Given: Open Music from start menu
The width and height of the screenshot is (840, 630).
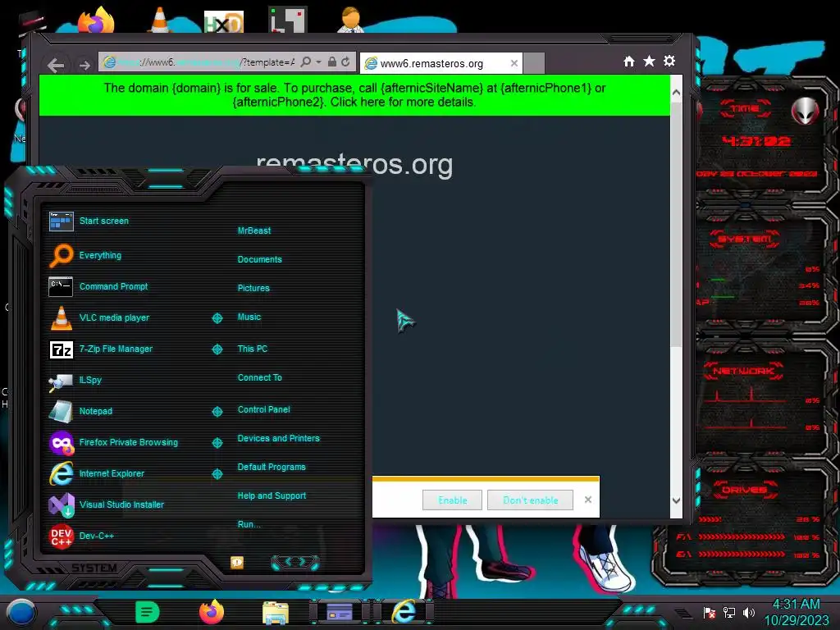Looking at the screenshot, I should 249,317.
